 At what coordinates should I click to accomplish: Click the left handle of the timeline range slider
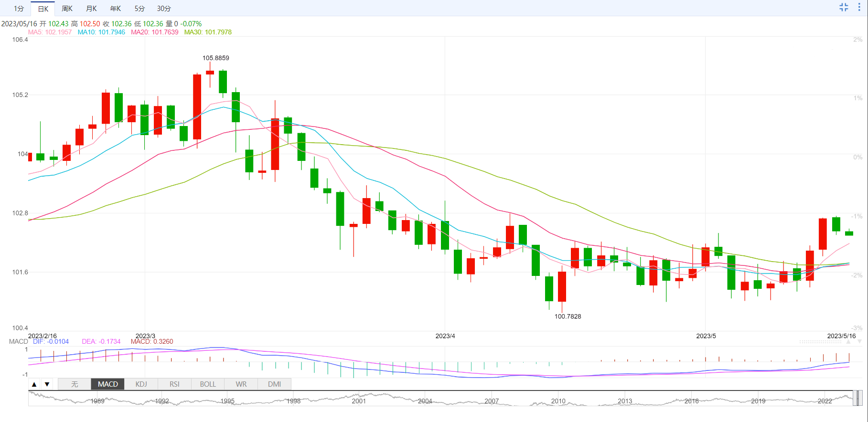(855, 398)
